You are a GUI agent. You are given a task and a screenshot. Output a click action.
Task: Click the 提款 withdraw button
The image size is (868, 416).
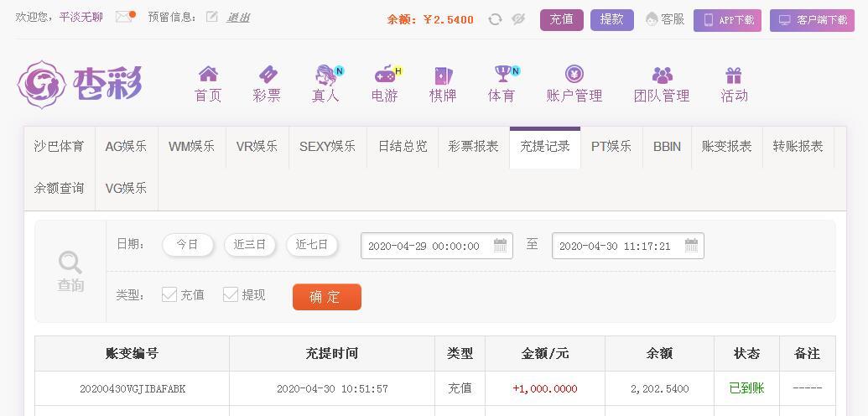click(x=611, y=19)
